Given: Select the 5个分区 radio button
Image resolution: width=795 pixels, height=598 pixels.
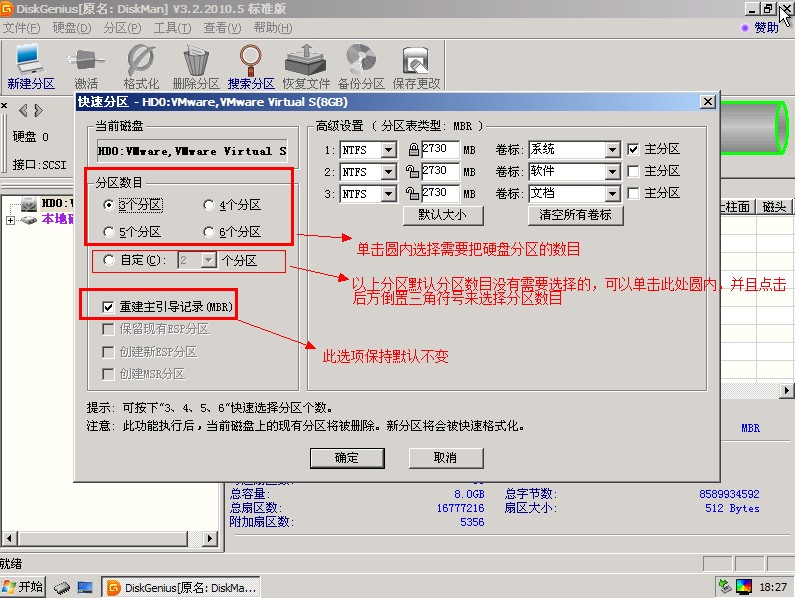Looking at the screenshot, I should coord(108,232).
